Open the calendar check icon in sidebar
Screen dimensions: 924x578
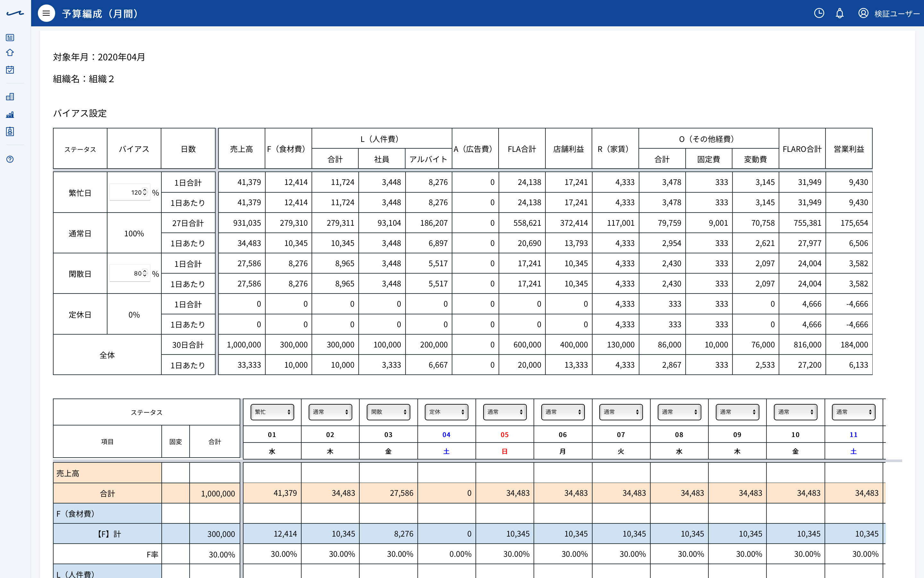10,70
